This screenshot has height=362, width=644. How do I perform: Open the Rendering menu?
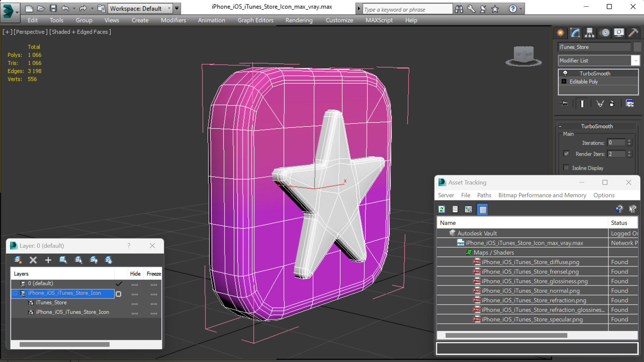[299, 20]
